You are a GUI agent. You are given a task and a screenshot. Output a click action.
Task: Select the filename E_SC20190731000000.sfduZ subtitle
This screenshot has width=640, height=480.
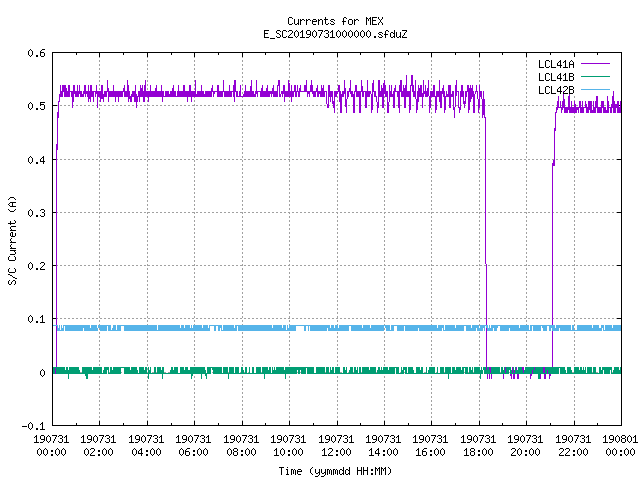coord(335,34)
